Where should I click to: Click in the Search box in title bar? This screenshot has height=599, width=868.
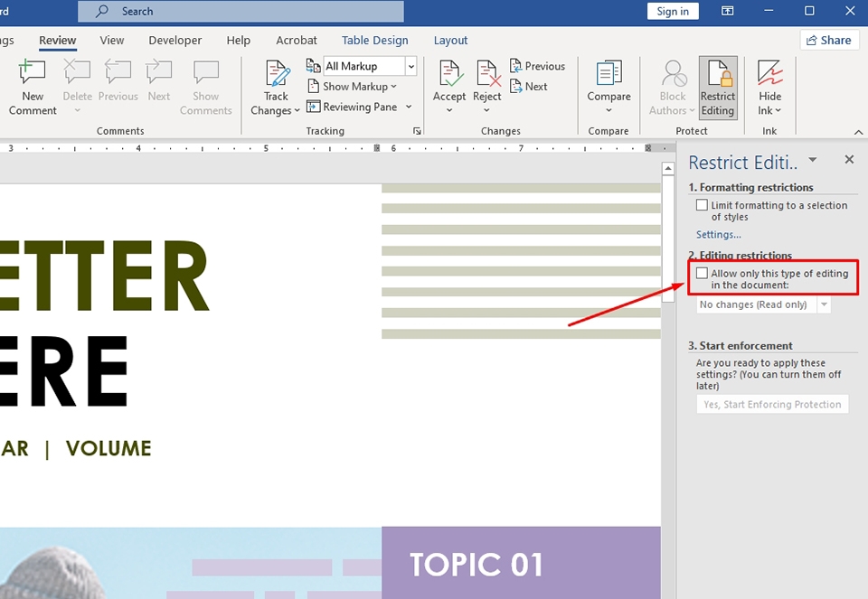(241, 11)
